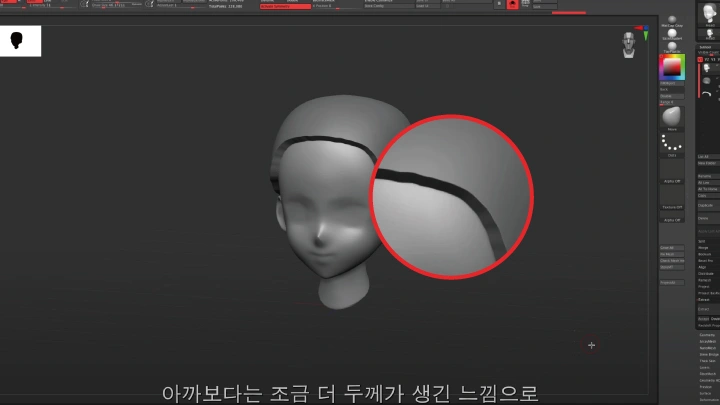Viewport: 720px width, 405px height.
Task: Click the TotalPoints readout
Action: tap(226, 6)
